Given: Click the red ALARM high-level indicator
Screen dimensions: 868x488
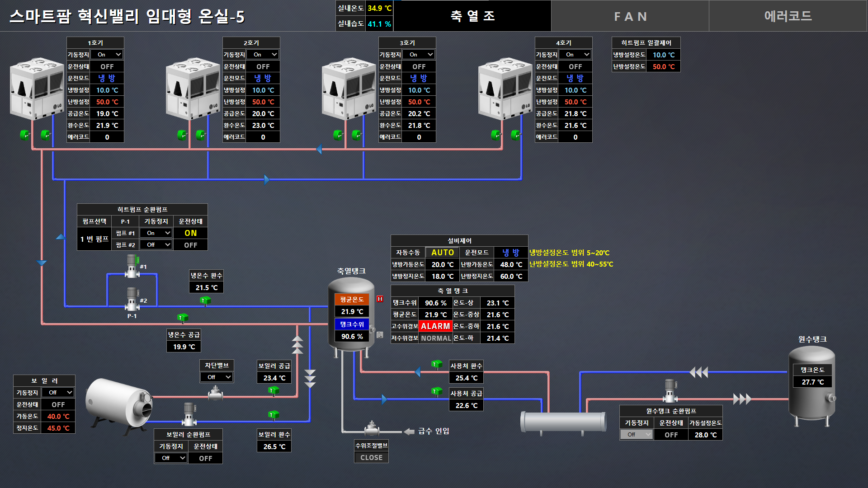Looking at the screenshot, I should pyautogui.click(x=435, y=326).
